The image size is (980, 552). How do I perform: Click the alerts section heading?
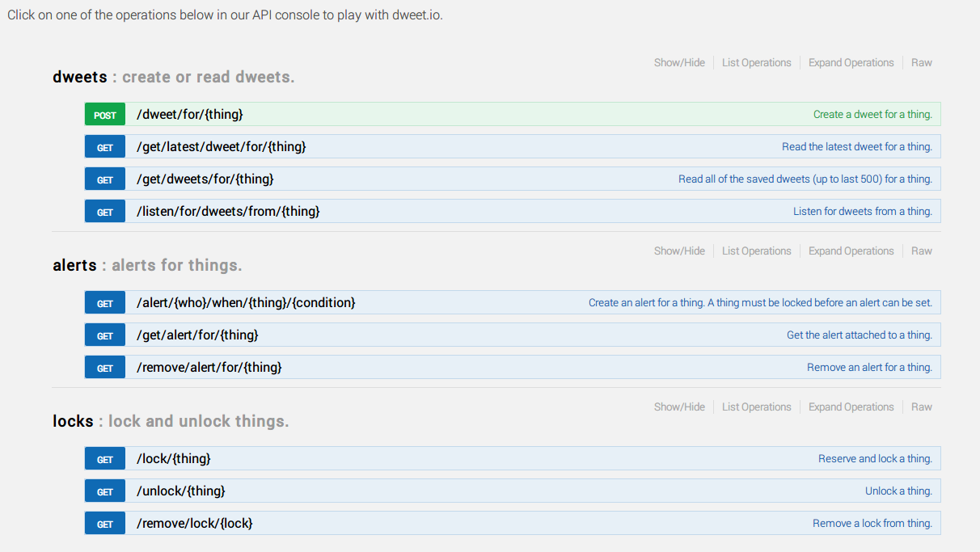(x=74, y=265)
